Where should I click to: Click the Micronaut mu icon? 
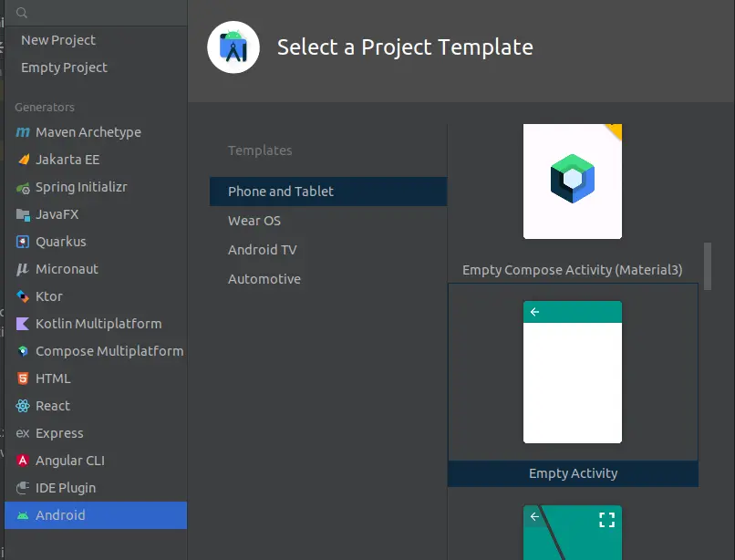pos(22,269)
